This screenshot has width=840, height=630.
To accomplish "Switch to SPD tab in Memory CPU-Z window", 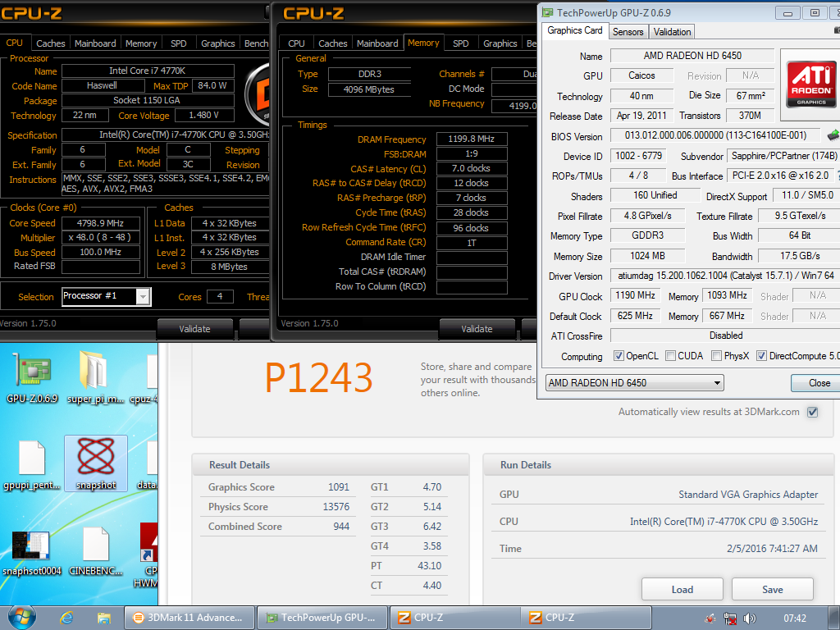I will pos(461,43).
